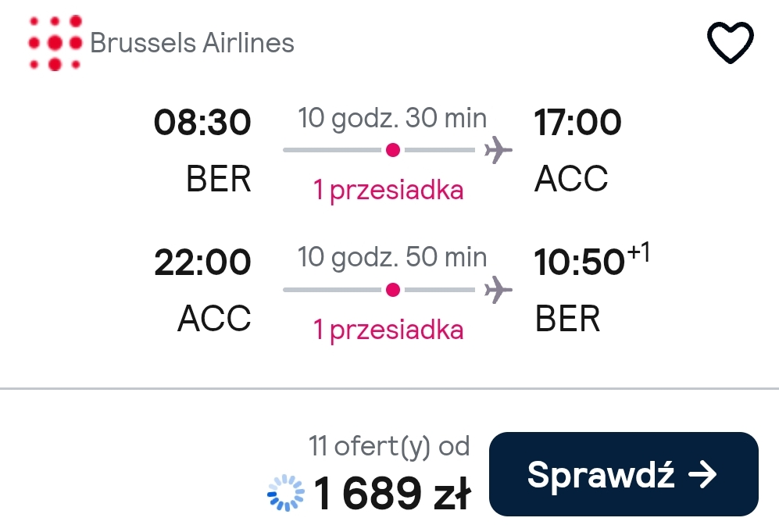Click the Brussels Airlines name text
The image size is (779, 532).
(x=192, y=43)
